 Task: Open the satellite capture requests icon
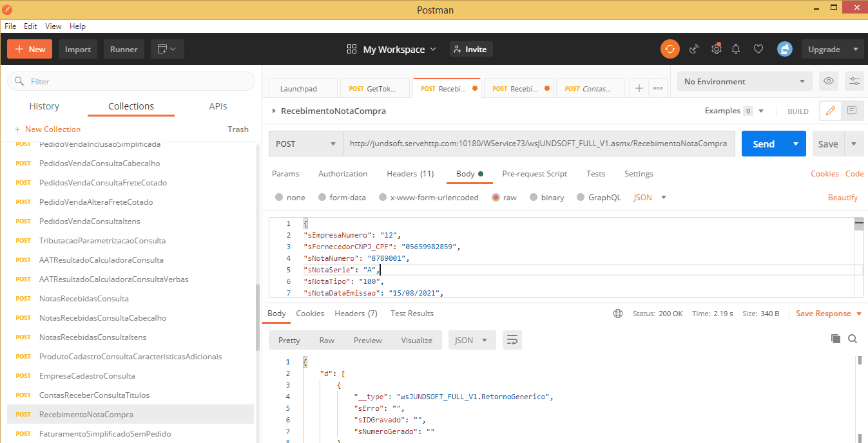coord(694,50)
